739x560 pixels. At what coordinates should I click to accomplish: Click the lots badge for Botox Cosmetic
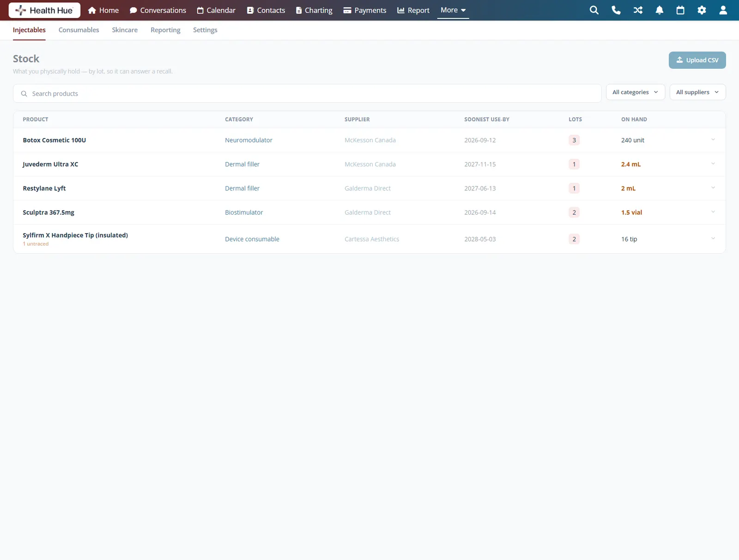coord(574,140)
